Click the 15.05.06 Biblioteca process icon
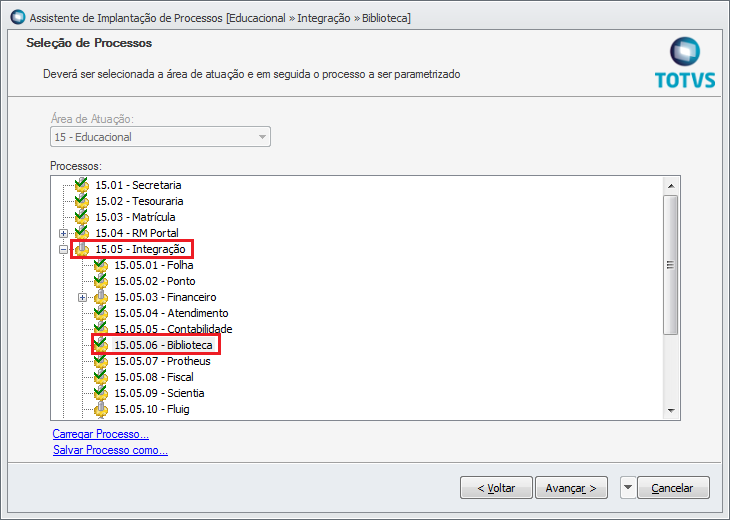This screenshot has width=730, height=520. coord(101,345)
